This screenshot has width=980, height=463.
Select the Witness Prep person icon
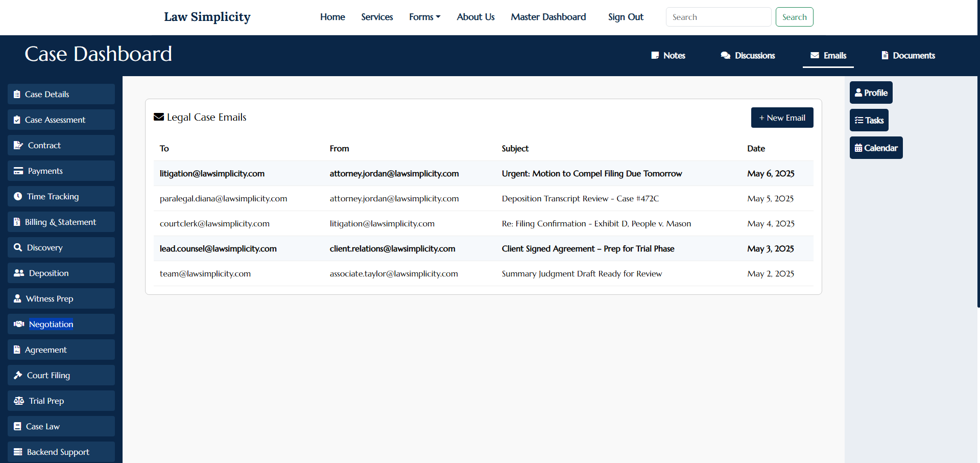point(18,298)
